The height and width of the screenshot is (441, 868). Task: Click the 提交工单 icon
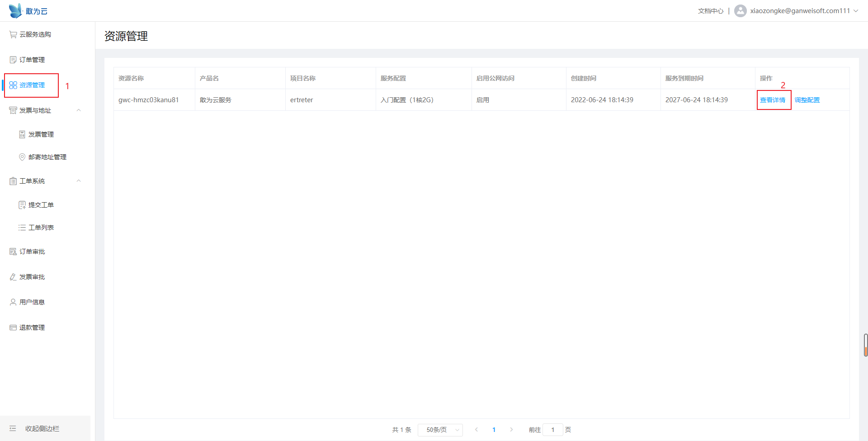[22, 205]
